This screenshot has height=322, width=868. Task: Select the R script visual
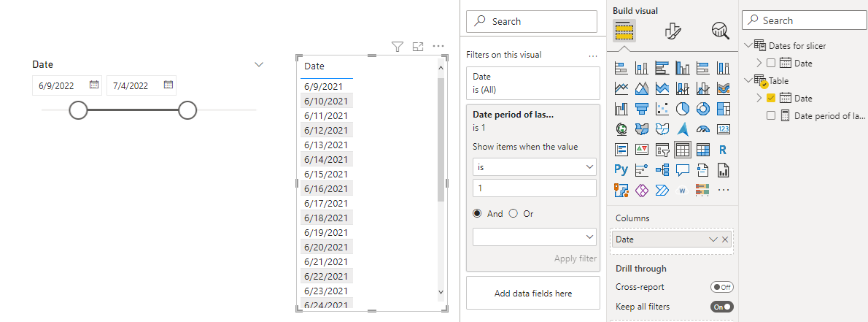click(724, 150)
